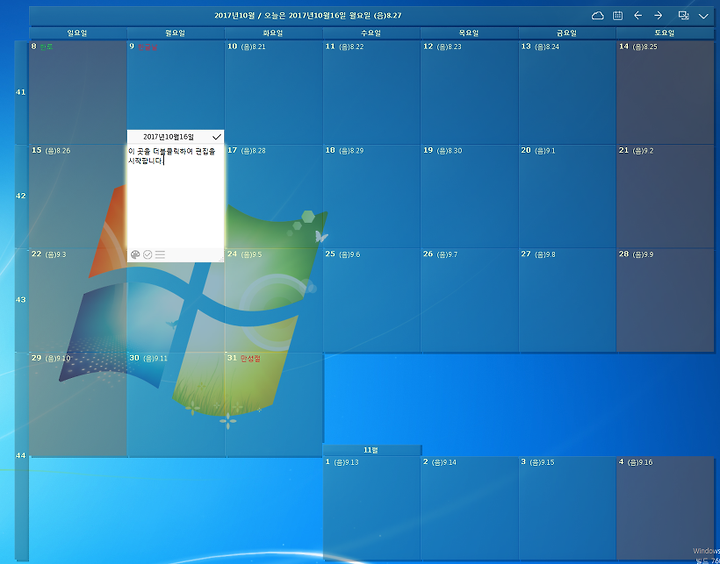Open cloud sync from the calendar header
This screenshot has width=720, height=564.
(597, 16)
